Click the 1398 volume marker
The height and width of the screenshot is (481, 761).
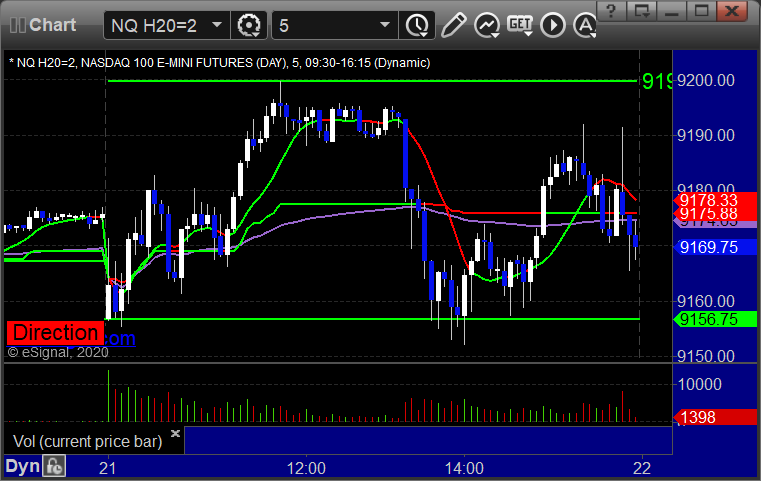tap(714, 417)
